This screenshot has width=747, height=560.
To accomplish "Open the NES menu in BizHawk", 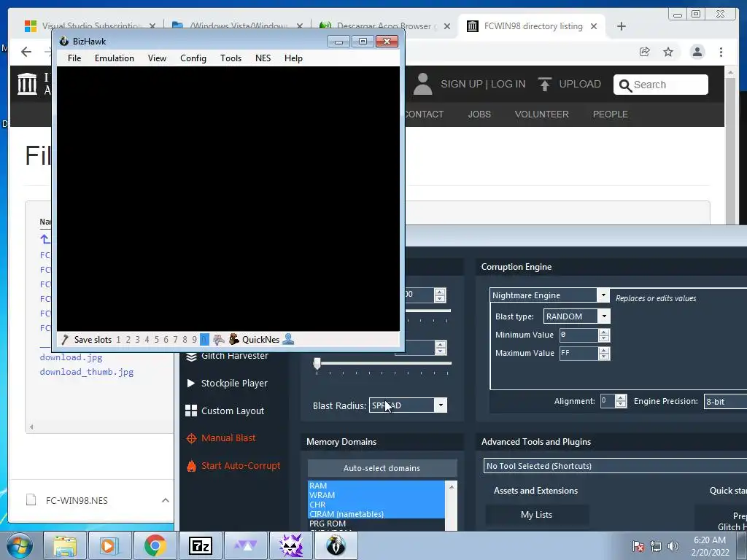I will tap(263, 58).
